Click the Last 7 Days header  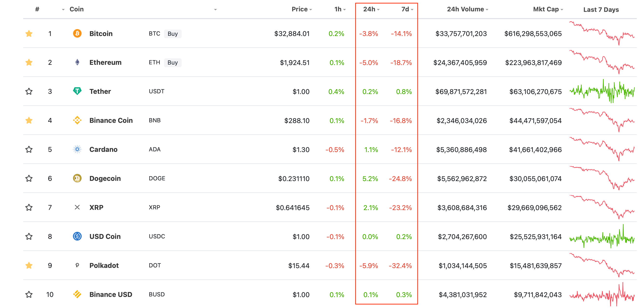601,9
